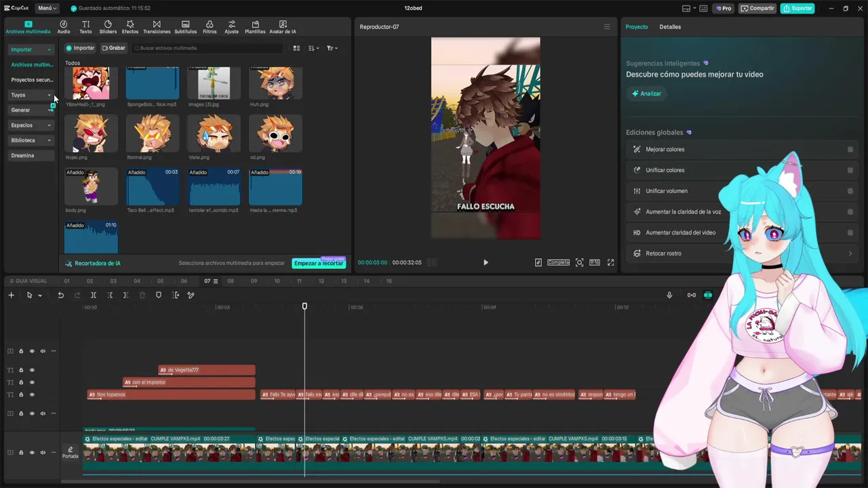Play the video preview
This screenshot has height=488, width=868.
[x=486, y=262]
